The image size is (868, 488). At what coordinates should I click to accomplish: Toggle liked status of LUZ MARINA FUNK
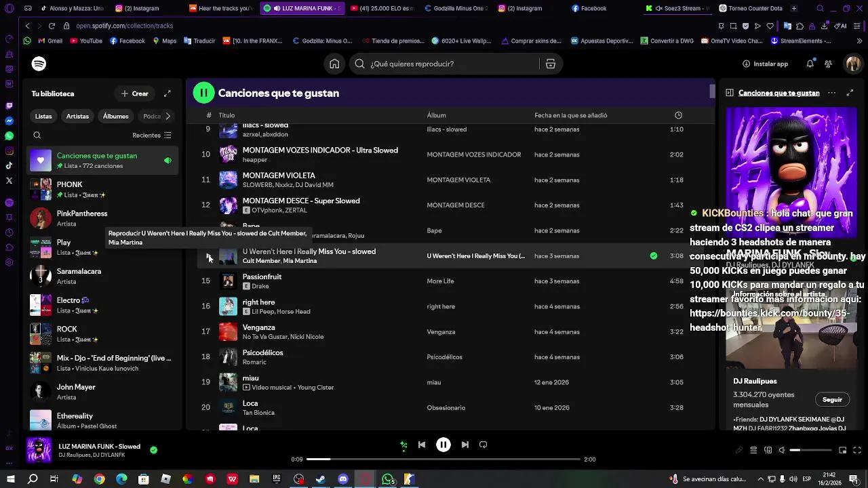coord(153,450)
